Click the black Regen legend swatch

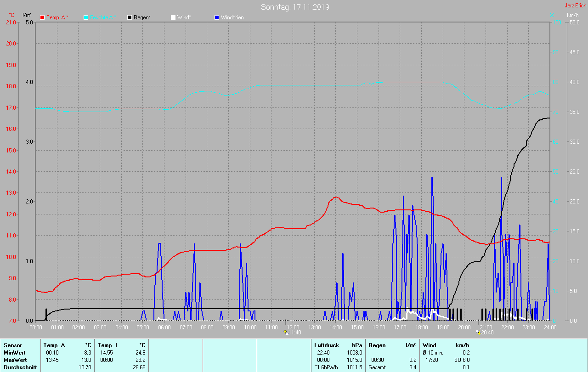130,17
